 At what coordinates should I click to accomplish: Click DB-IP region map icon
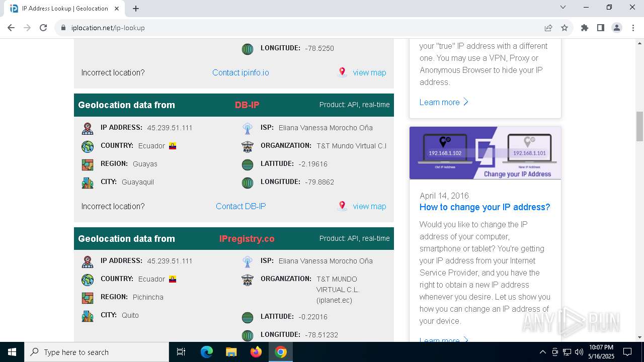[88, 164]
